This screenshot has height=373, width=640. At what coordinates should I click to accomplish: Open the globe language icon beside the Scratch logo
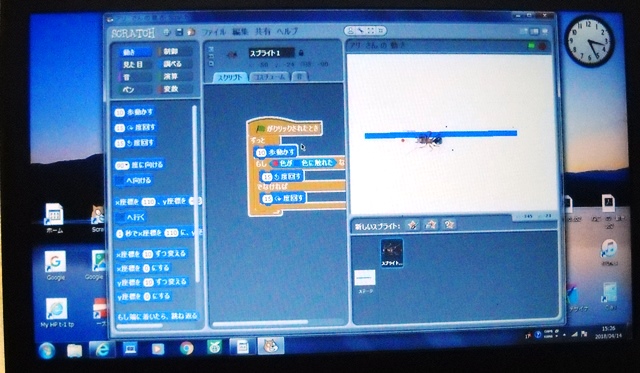click(x=167, y=32)
